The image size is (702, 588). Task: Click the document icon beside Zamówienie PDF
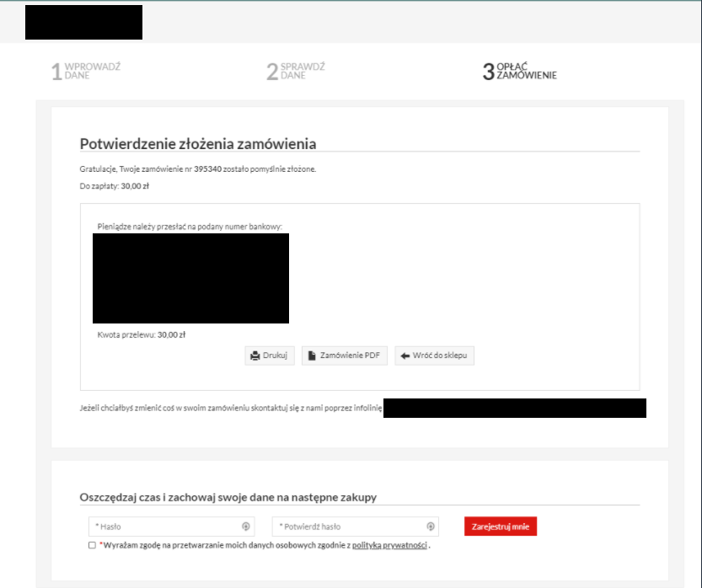(312, 355)
